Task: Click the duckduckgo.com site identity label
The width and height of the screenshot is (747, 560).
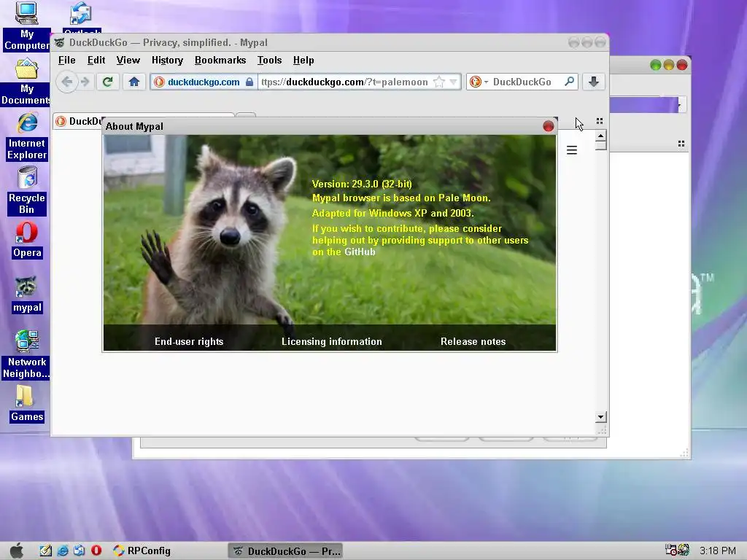Action: (x=204, y=82)
